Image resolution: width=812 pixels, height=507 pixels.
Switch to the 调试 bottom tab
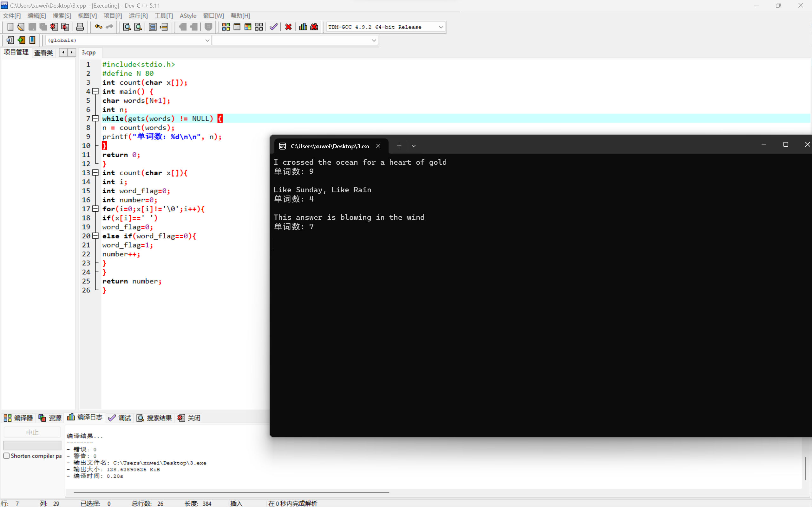tap(120, 418)
